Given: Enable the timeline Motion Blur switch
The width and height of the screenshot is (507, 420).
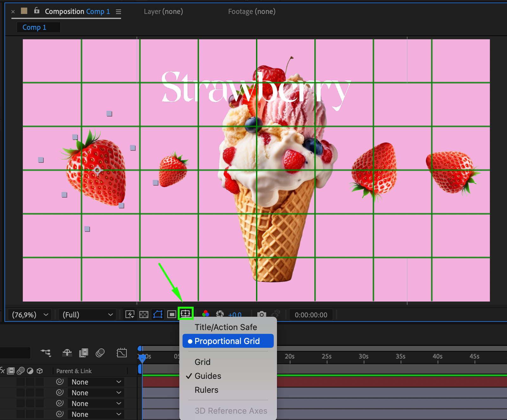Looking at the screenshot, I should tap(100, 353).
